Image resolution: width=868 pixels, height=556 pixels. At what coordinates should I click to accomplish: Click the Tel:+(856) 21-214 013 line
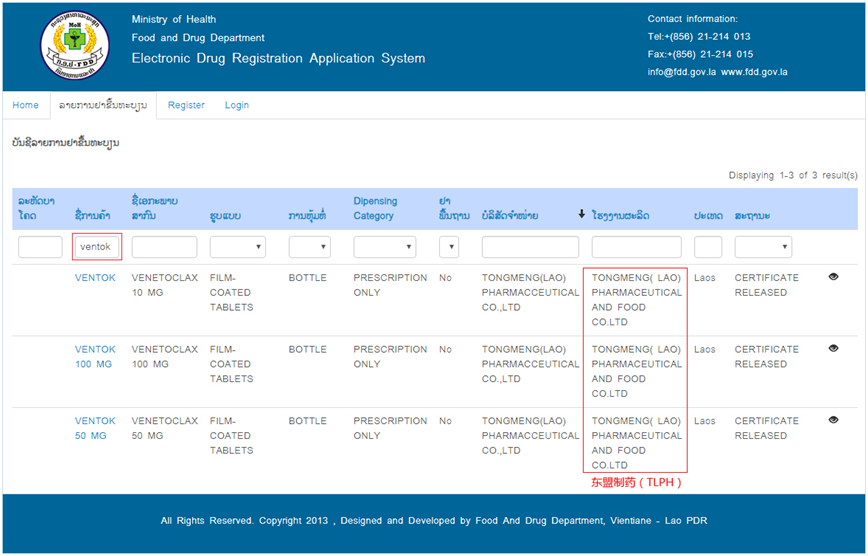[x=699, y=37]
